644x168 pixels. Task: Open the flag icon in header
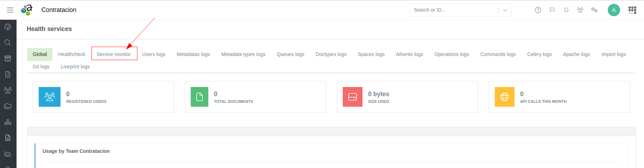(552, 10)
